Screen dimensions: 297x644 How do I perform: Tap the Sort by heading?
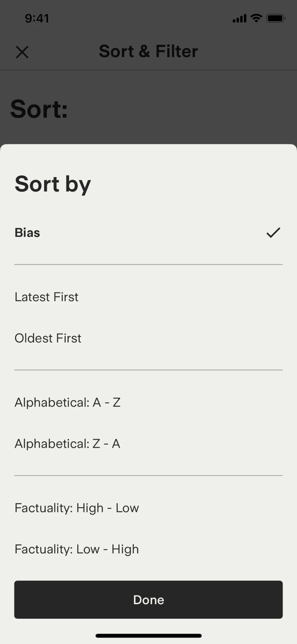tap(52, 184)
